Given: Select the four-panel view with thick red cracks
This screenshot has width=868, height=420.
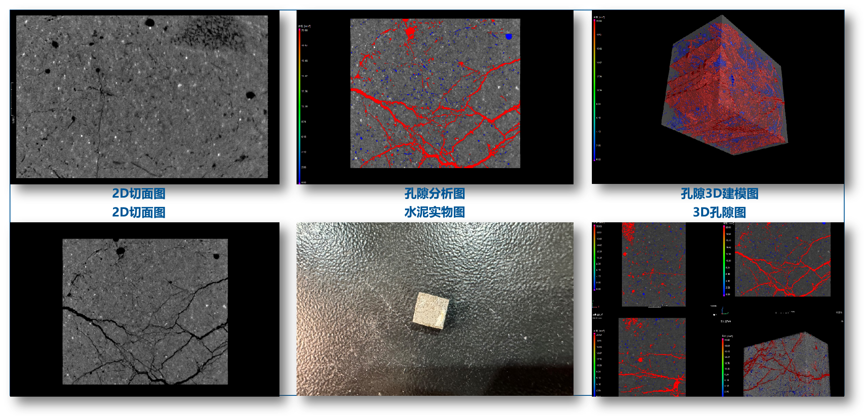Looking at the screenshot, I should click(782, 259).
